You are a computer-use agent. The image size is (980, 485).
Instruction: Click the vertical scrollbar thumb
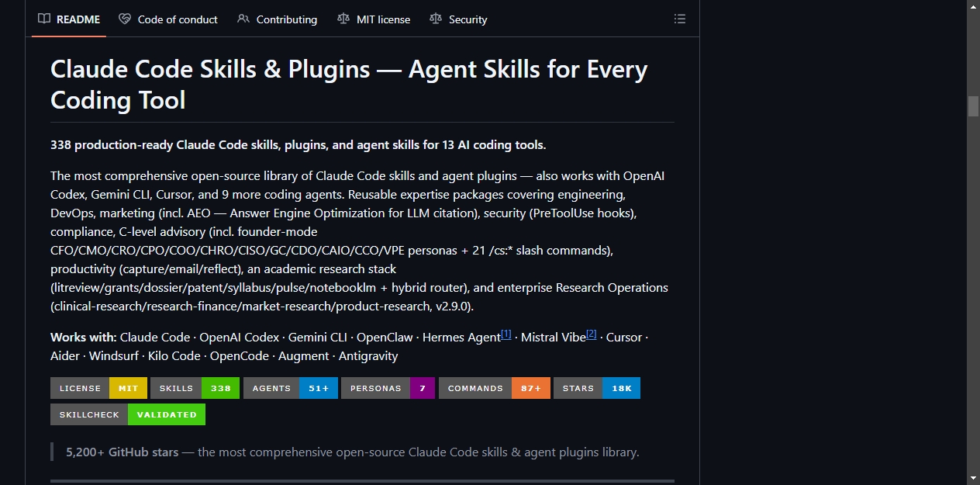[973, 106]
